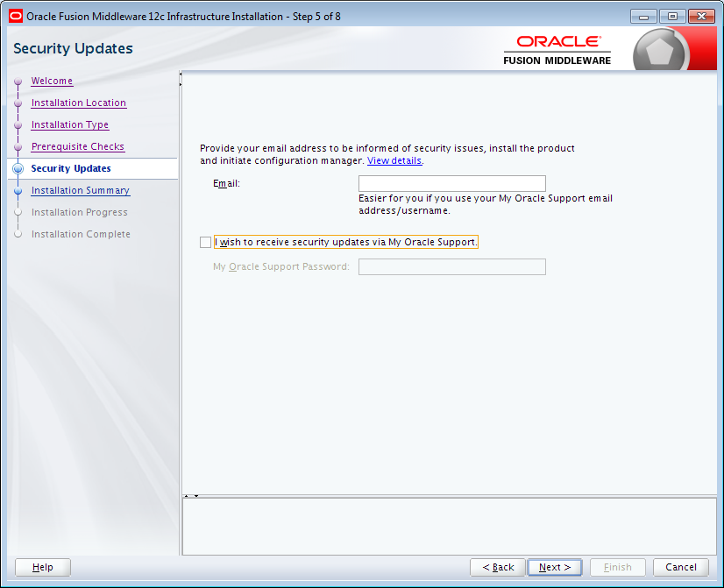Click the Installation Complete step circle
Viewport: 724px width, 588px height.
(18, 234)
